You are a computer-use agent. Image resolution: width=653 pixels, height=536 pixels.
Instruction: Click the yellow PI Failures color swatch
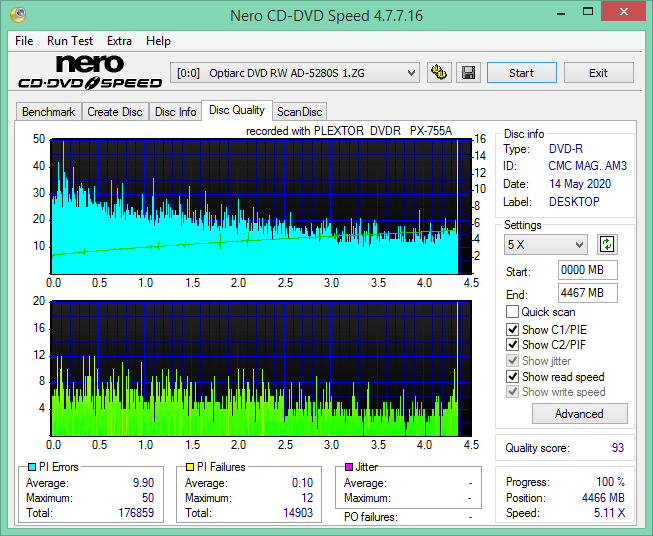coord(190,467)
